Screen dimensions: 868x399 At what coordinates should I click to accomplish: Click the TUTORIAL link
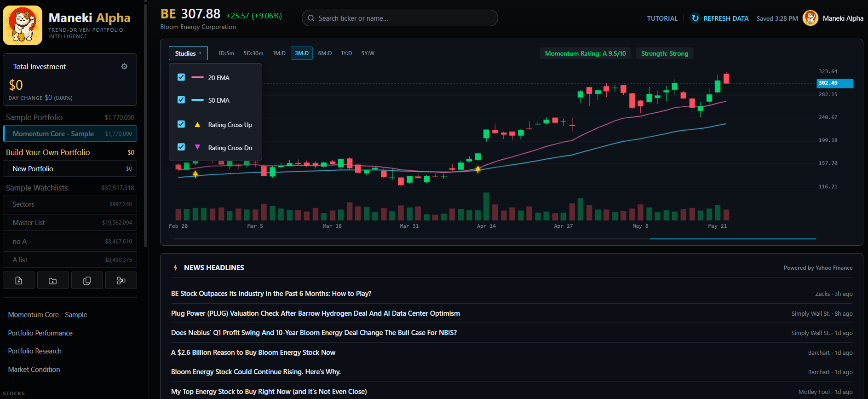(662, 18)
